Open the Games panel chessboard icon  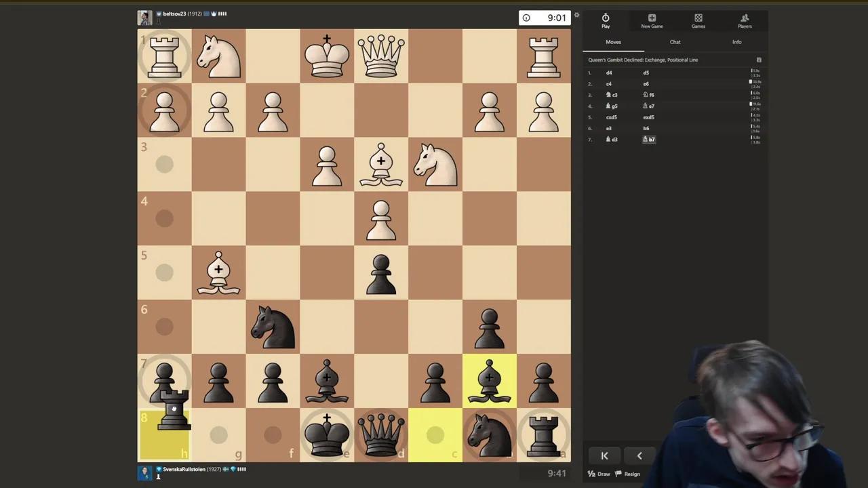(x=698, y=18)
